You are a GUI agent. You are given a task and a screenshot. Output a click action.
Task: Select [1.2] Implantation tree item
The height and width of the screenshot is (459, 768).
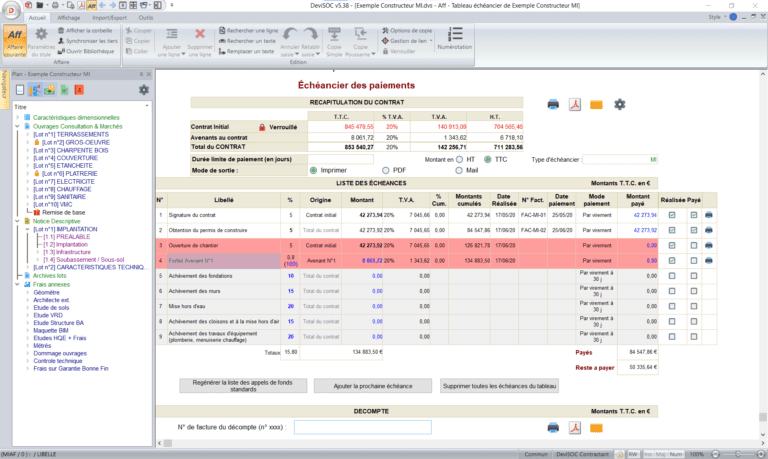65,244
